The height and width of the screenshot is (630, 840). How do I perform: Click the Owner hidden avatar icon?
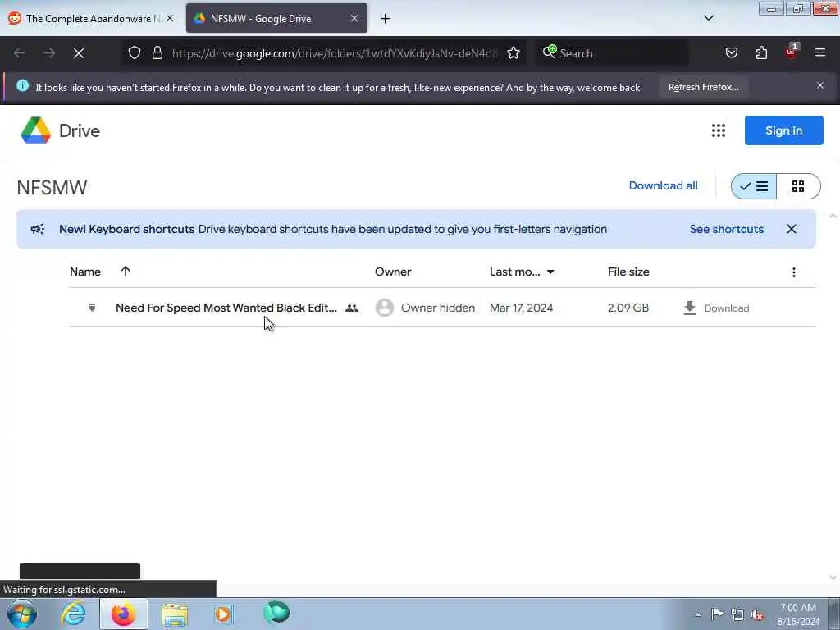pyautogui.click(x=384, y=308)
